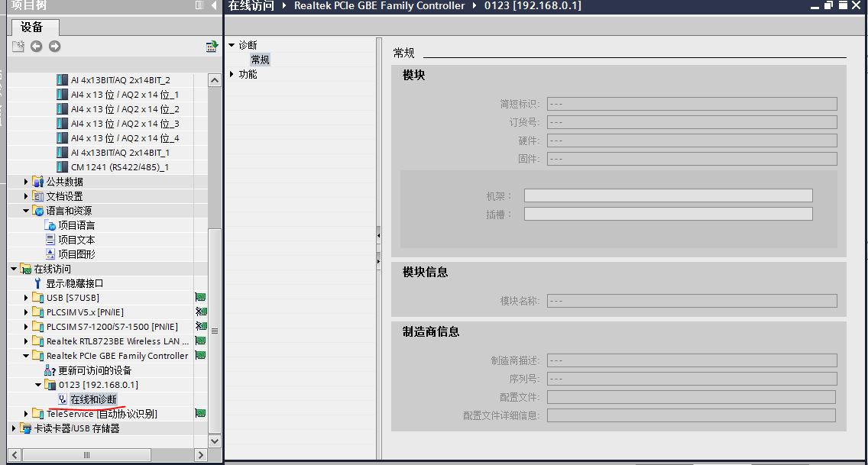Collapse the 语言和资源 folder
This screenshot has height=465, width=868.
25,211
